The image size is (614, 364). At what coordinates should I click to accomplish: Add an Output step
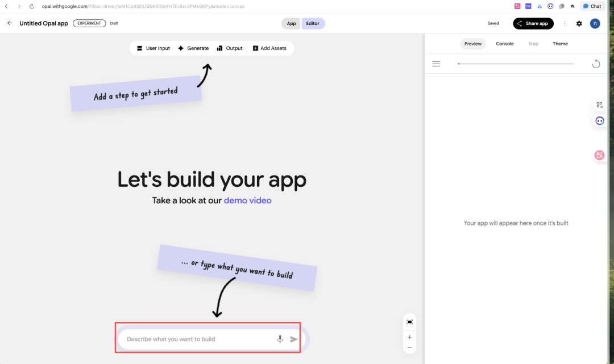pos(230,48)
